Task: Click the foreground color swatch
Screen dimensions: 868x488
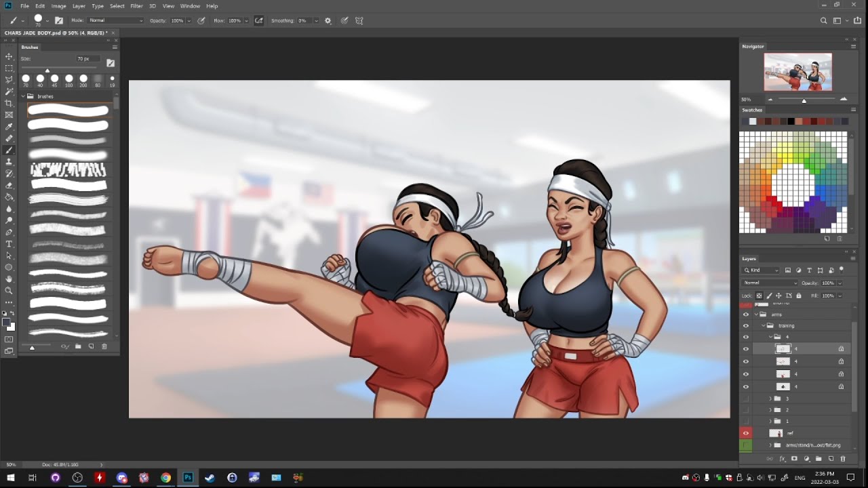Action: tap(7, 323)
